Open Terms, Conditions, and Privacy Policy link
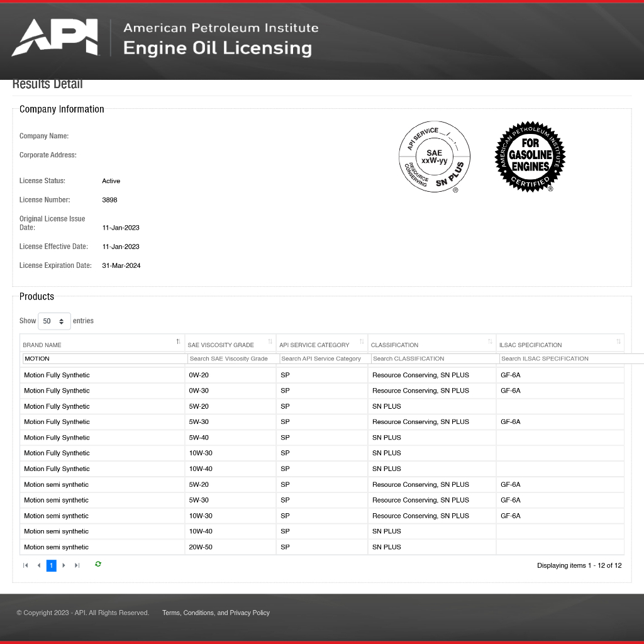This screenshot has height=644, width=644. click(x=216, y=613)
